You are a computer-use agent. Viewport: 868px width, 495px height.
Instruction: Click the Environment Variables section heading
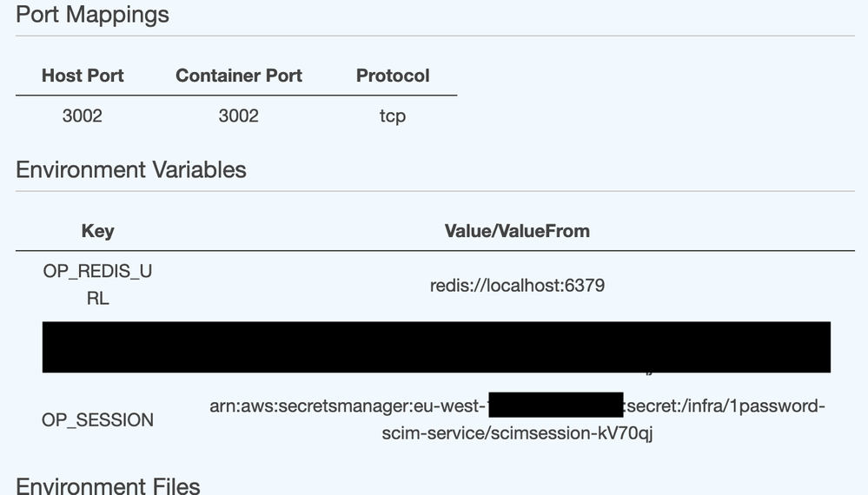click(131, 169)
